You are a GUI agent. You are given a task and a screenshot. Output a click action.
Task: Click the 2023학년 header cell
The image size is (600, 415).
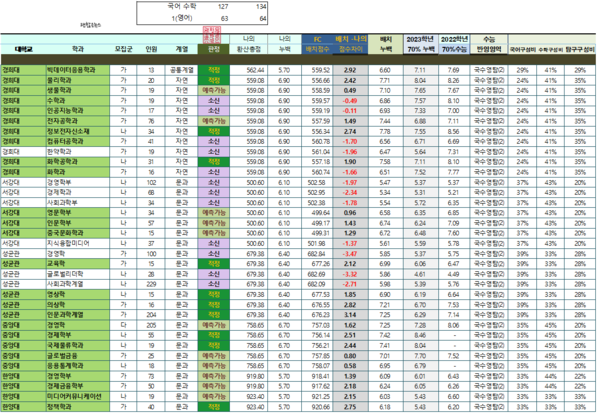(x=420, y=39)
